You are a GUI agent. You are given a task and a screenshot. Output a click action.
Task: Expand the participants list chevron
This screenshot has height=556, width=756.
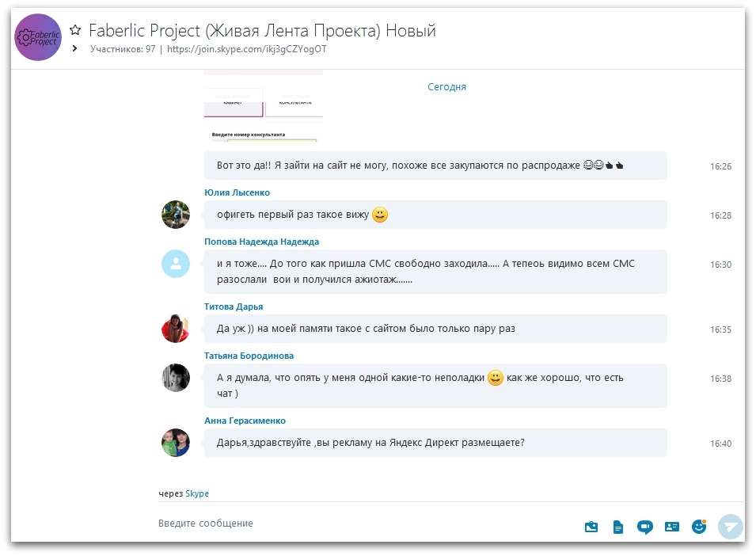[74, 48]
